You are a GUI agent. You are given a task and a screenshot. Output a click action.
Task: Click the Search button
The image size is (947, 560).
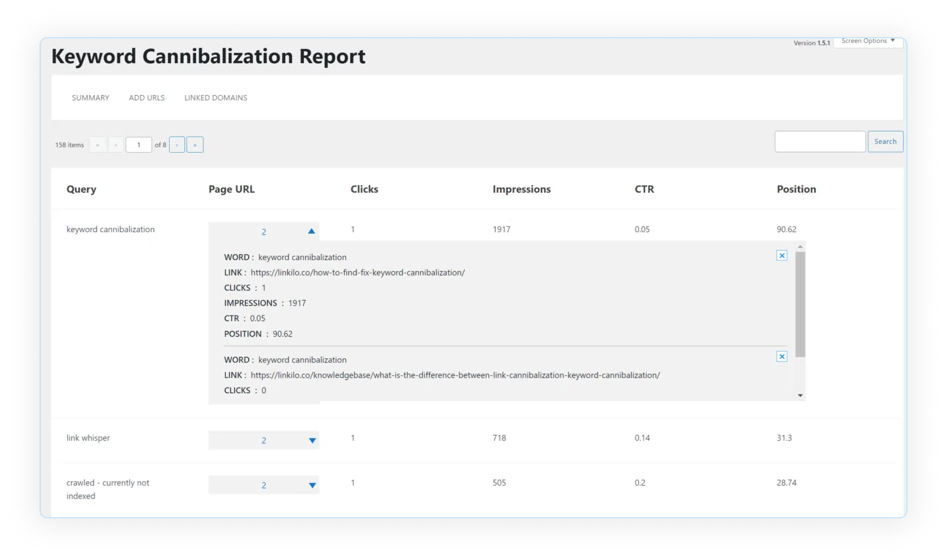coord(885,142)
